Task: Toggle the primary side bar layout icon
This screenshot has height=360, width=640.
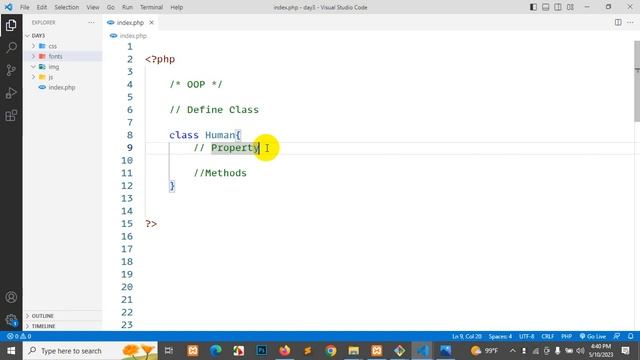Action: 533,7
